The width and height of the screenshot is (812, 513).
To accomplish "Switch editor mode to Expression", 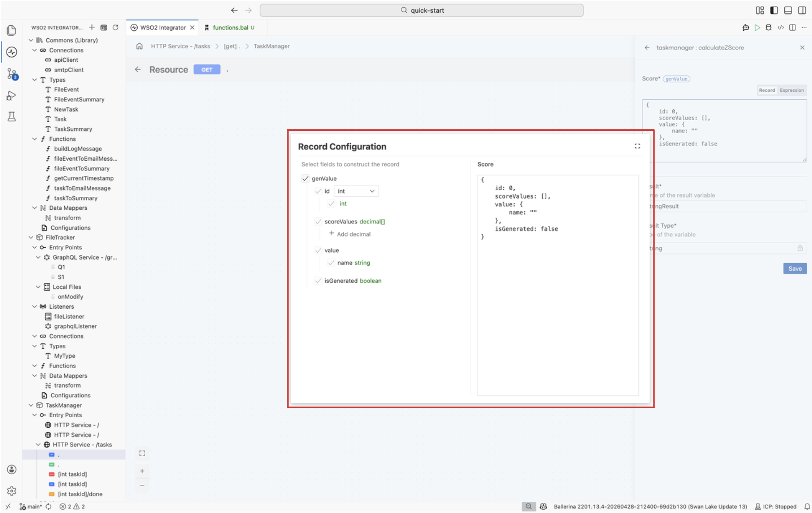I will [x=791, y=90].
